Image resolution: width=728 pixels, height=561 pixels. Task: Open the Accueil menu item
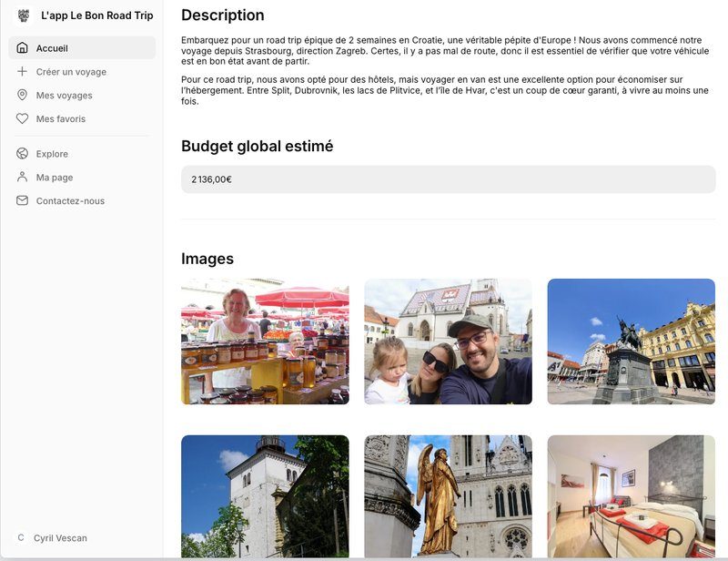pos(82,48)
